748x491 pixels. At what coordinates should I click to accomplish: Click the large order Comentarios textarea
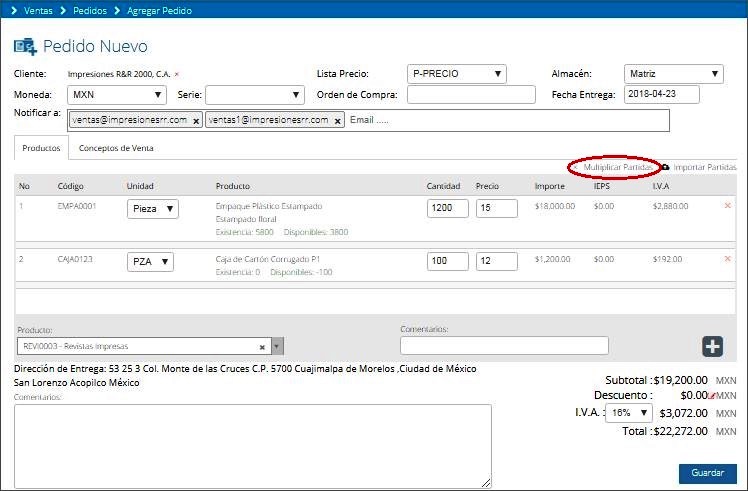[x=253, y=447]
